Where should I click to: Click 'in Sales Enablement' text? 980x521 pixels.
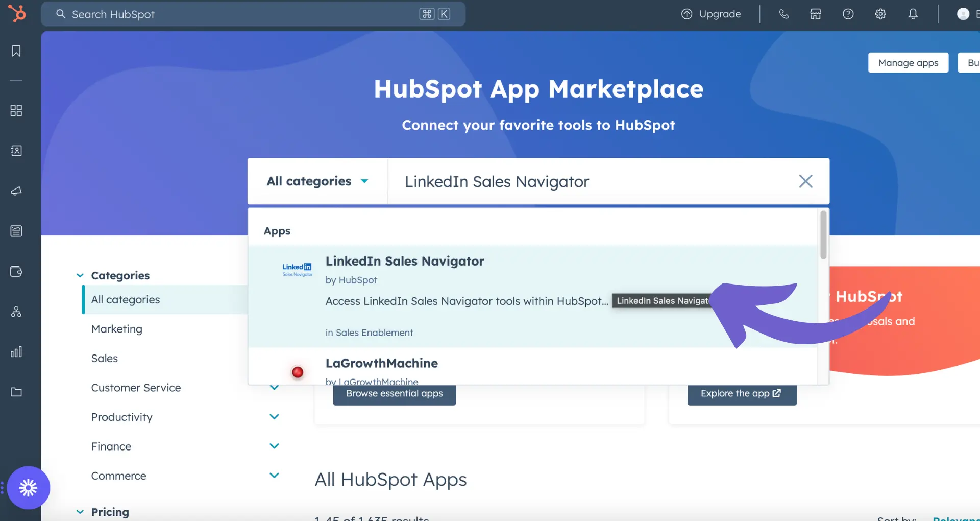click(x=369, y=333)
